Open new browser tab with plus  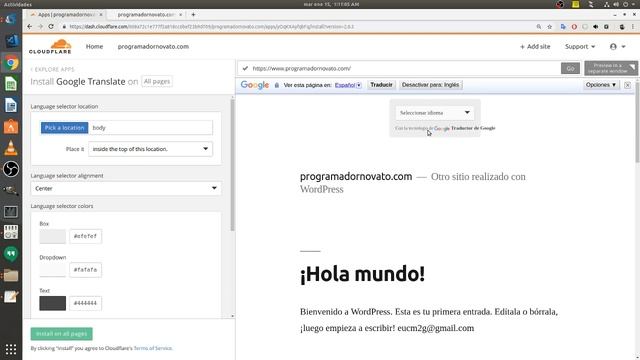pyautogui.click(x=193, y=15)
